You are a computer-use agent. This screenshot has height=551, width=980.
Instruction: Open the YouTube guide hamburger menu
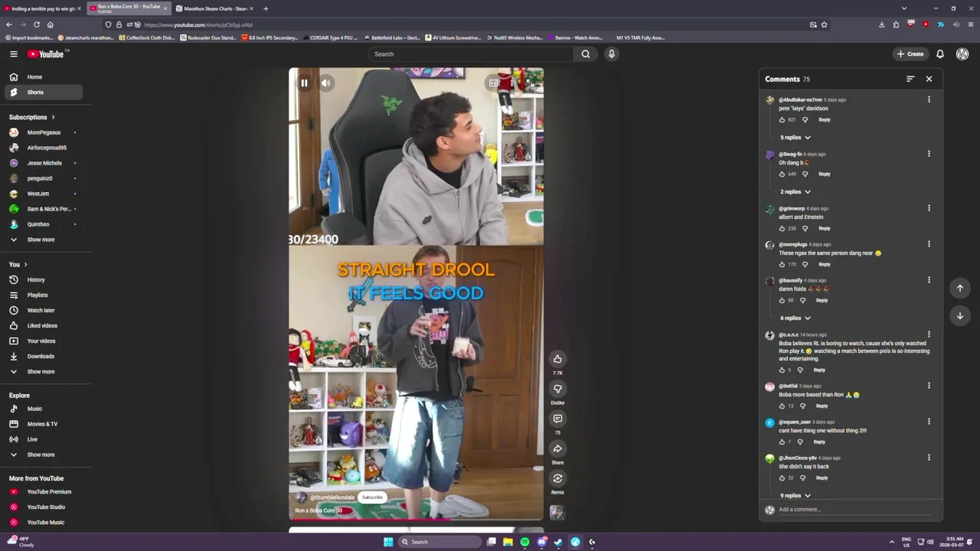[x=13, y=54]
